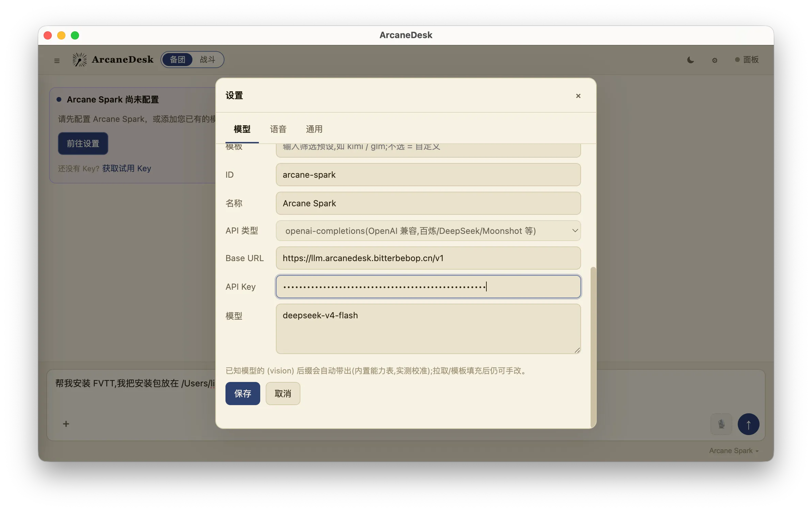This screenshot has height=512, width=812.
Task: Click the plus attachment icon in chat
Action: pyautogui.click(x=66, y=424)
